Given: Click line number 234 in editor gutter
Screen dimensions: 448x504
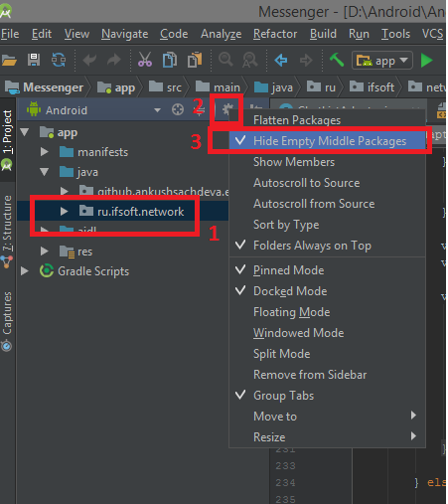Looking at the screenshot, I should (285, 483).
